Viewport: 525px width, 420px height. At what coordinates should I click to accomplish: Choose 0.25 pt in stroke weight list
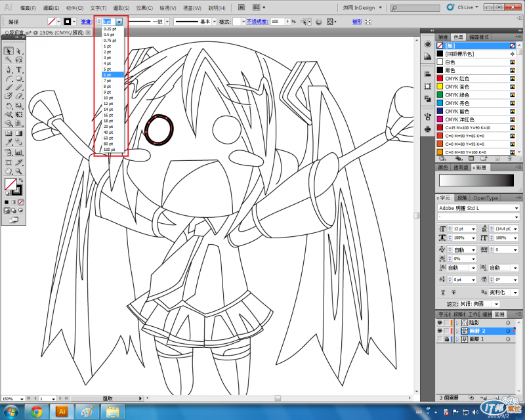pyautogui.click(x=113, y=29)
